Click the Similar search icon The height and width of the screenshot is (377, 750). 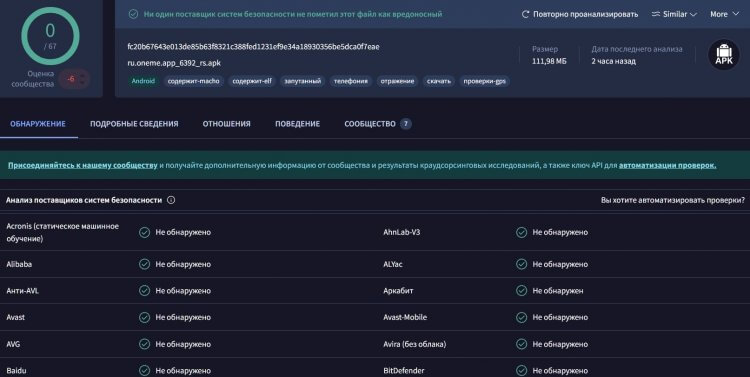656,14
